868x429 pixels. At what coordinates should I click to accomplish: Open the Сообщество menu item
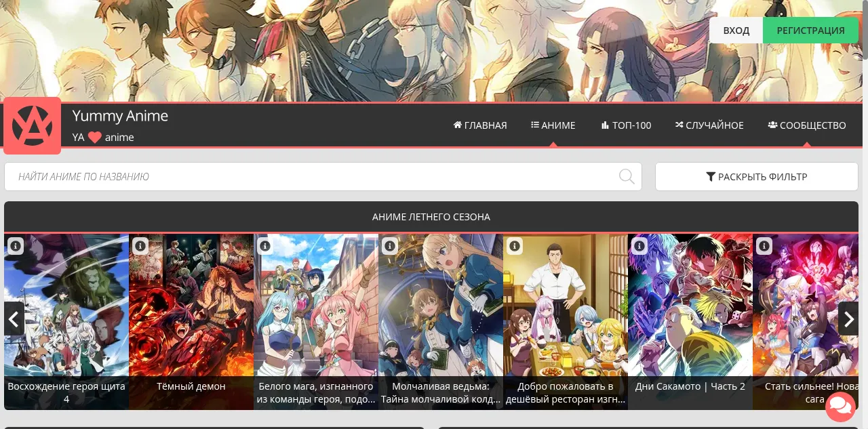[807, 125]
